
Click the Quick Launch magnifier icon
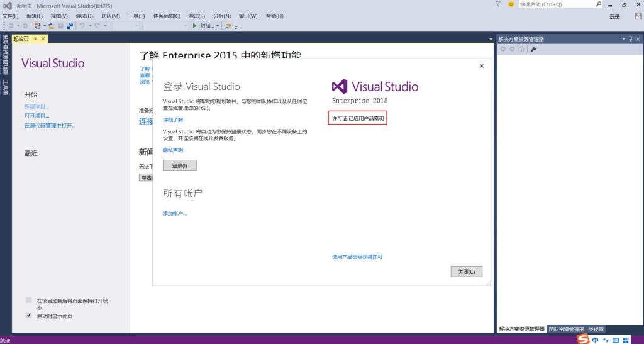(x=599, y=4)
